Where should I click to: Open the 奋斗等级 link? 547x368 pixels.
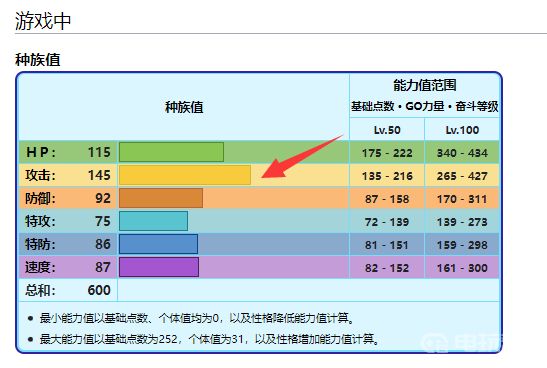pos(477,106)
